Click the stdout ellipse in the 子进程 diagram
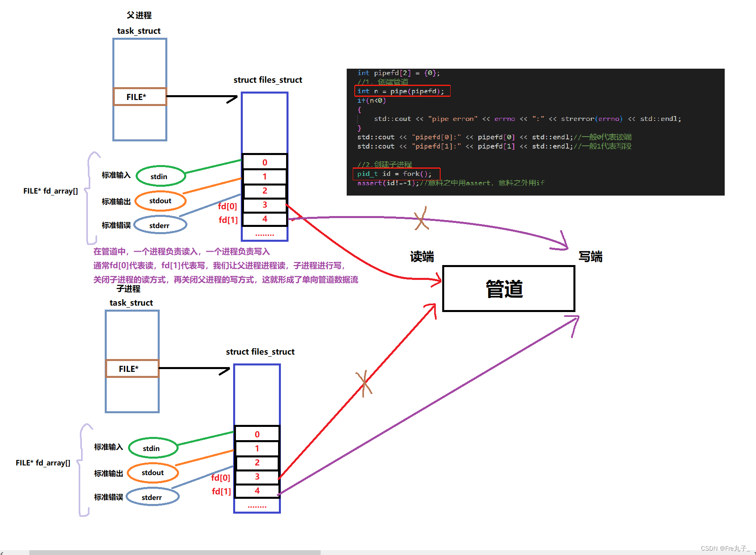This screenshot has width=756, height=555. click(153, 473)
